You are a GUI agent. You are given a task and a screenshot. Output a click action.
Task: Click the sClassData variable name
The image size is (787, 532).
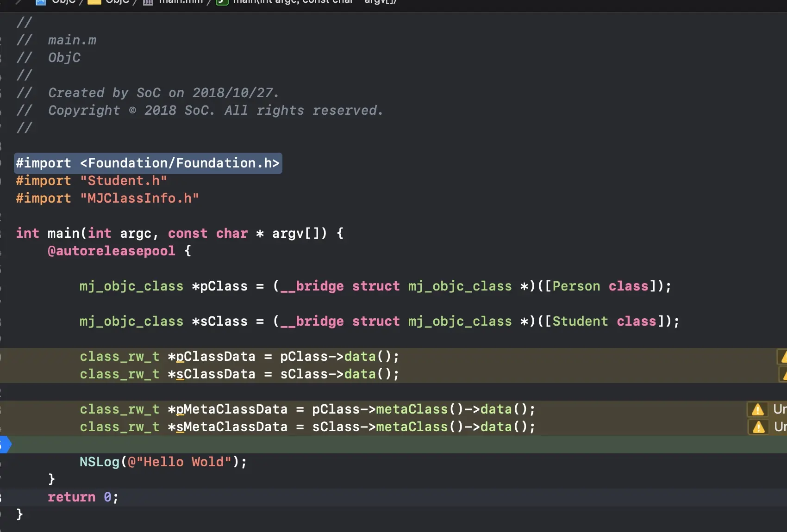[x=216, y=374]
